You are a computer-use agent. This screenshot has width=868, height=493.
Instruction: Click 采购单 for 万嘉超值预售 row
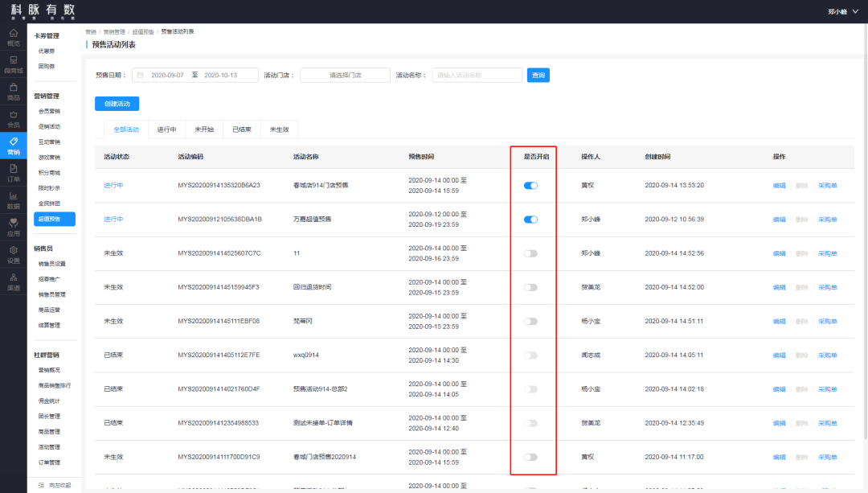(x=828, y=220)
